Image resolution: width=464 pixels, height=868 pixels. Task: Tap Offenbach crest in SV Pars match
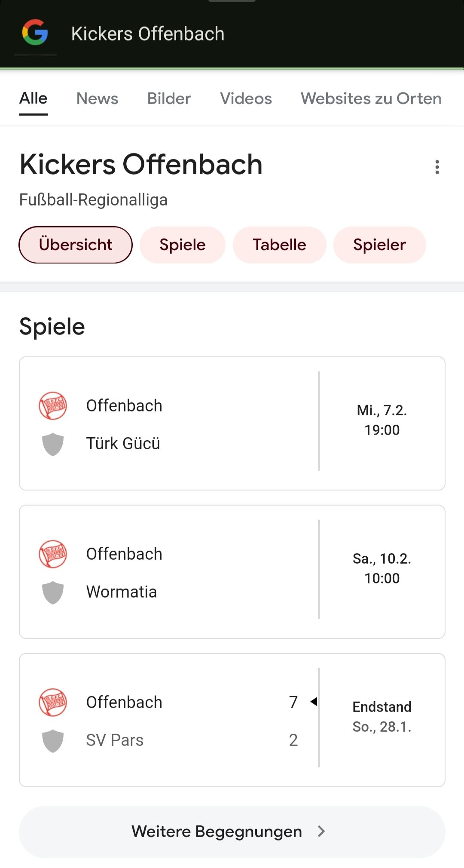[53, 702]
